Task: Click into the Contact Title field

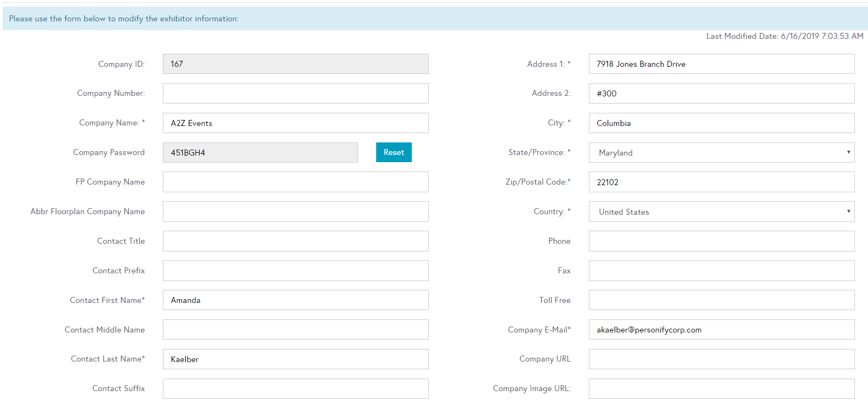Action: [295, 241]
